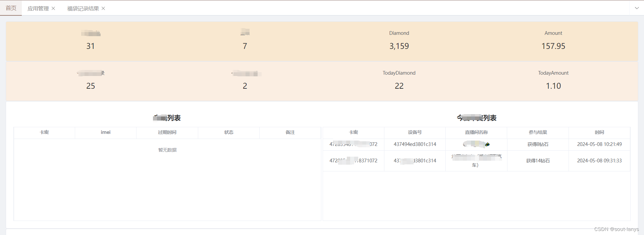Click the Diamond value 3,159
Image resolution: width=644 pixels, height=235 pixels.
click(399, 46)
